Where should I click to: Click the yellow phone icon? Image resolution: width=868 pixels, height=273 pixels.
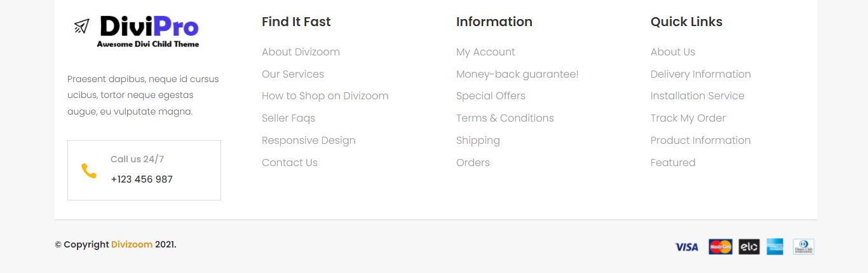tap(89, 171)
